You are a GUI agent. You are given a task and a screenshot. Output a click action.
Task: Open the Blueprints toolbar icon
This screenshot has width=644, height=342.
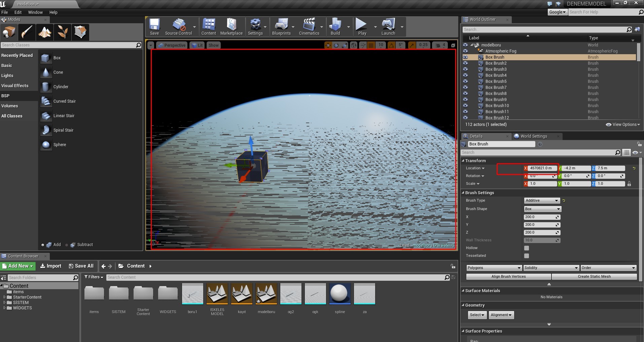tap(281, 27)
